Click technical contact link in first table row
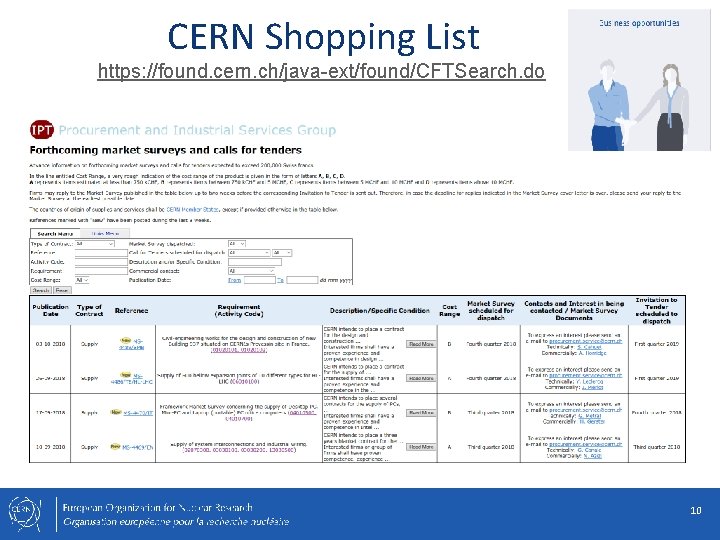 589,347
